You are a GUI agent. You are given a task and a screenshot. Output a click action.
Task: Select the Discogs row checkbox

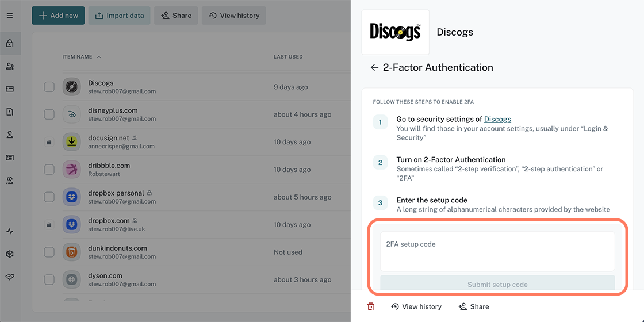click(x=49, y=87)
